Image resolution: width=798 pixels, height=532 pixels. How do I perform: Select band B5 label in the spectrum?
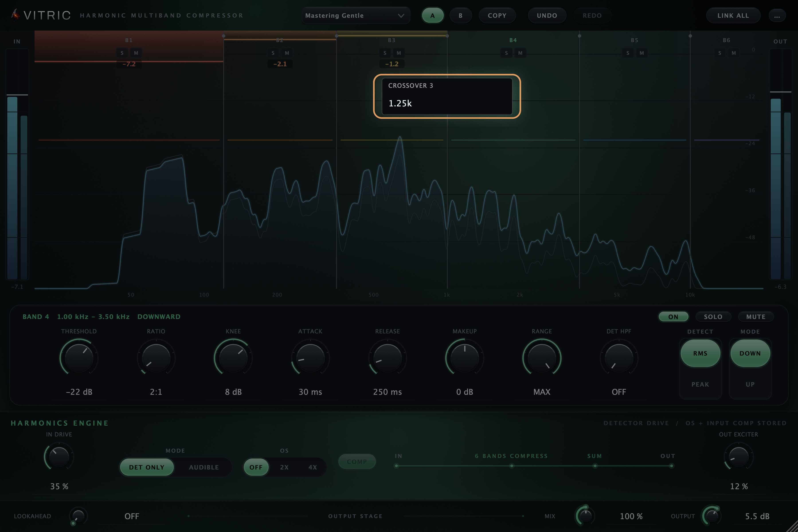click(x=634, y=40)
